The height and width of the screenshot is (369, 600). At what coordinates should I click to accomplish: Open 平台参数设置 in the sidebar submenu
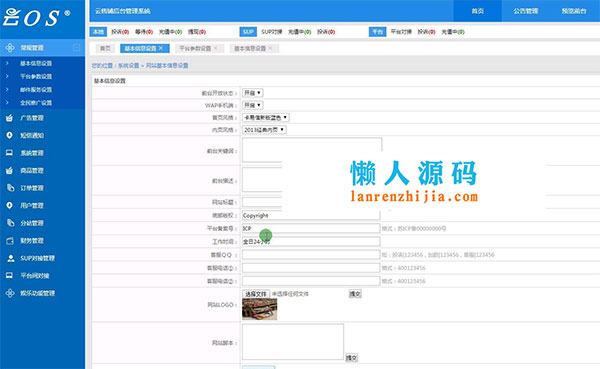pyautogui.click(x=36, y=76)
